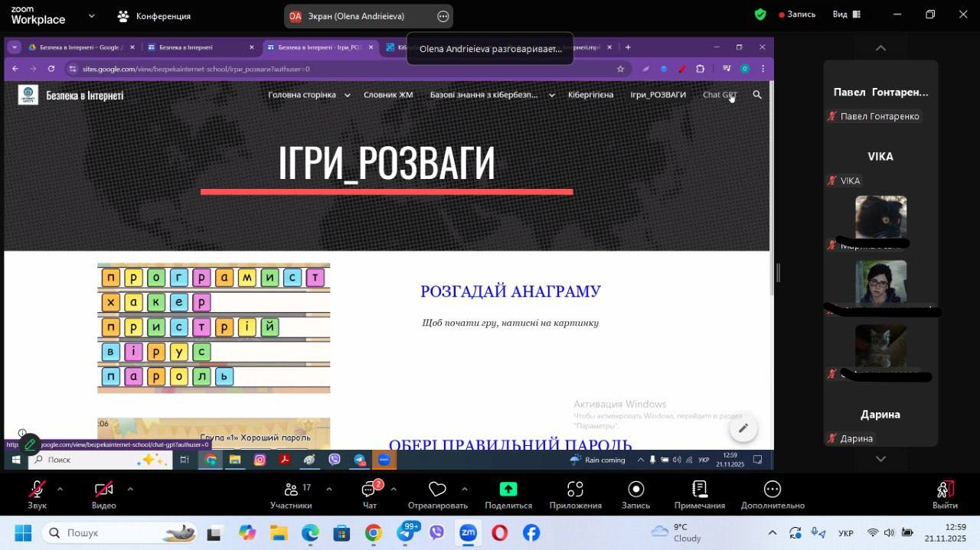
Task: Open the Zoom Reactions heart icon
Action: pos(437,490)
